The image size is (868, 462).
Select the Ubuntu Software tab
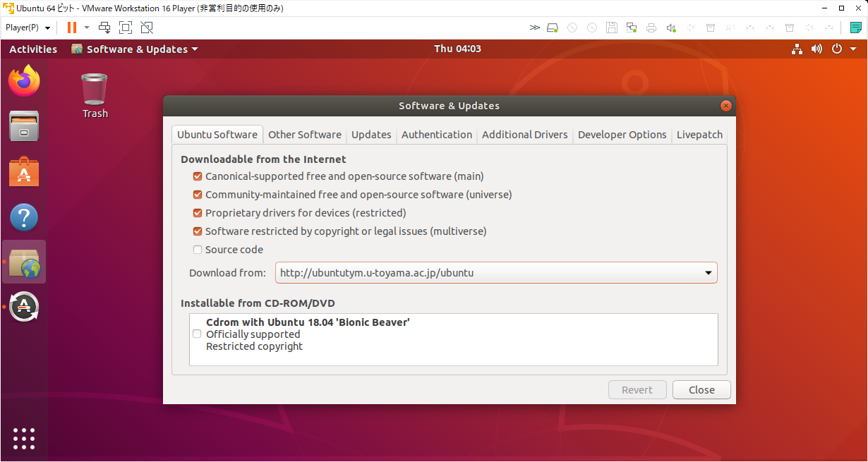click(217, 135)
